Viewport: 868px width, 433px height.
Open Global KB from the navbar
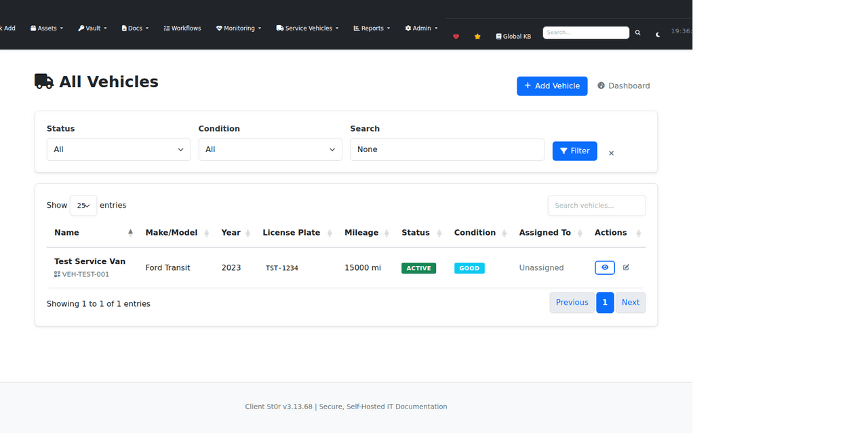[513, 37]
